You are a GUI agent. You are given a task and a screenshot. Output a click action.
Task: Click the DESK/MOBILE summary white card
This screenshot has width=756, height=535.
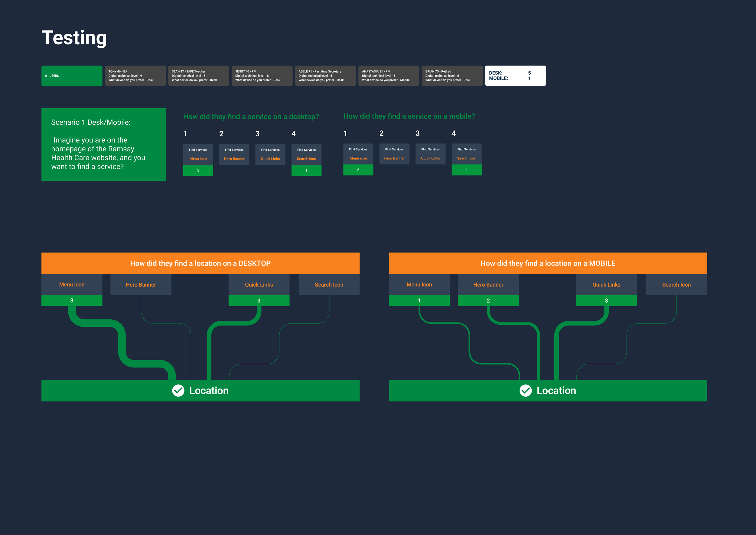click(515, 76)
